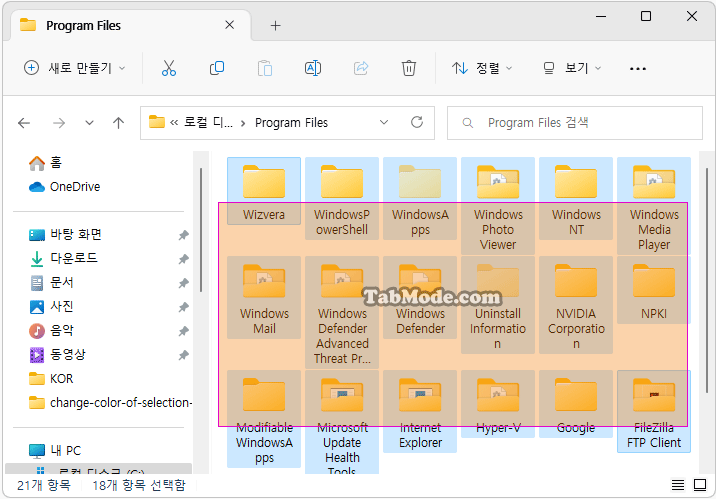Screen dimensions: 716x499
Task: Close the Program Files tab
Action: (x=230, y=25)
